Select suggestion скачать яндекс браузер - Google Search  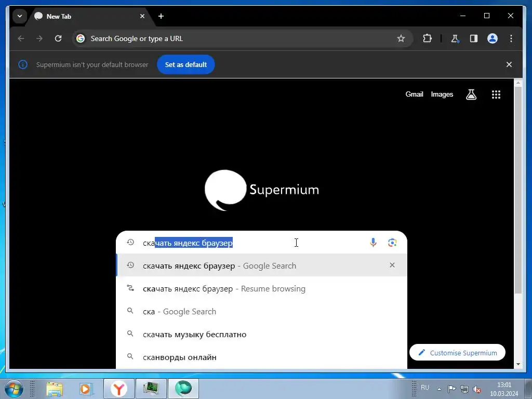pos(262,265)
